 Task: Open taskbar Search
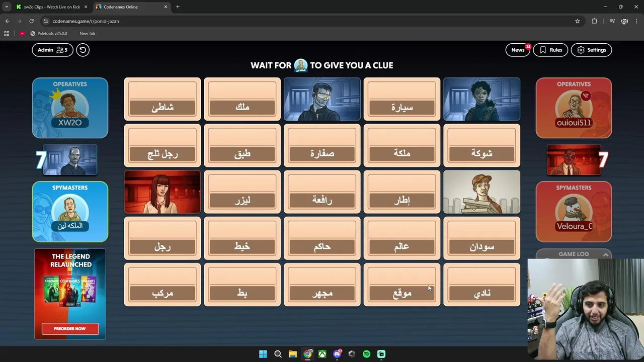[x=278, y=354]
